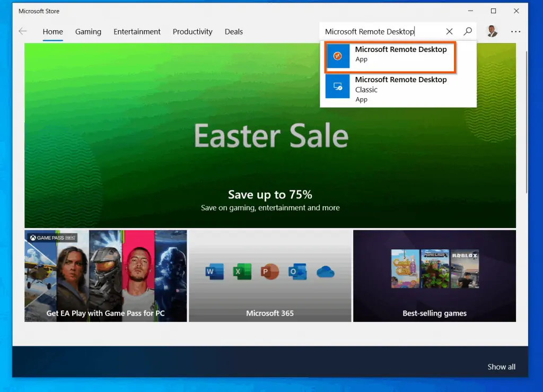Click the Excel icon in Microsoft 365 tile
This screenshot has height=392, width=543.
click(x=242, y=271)
